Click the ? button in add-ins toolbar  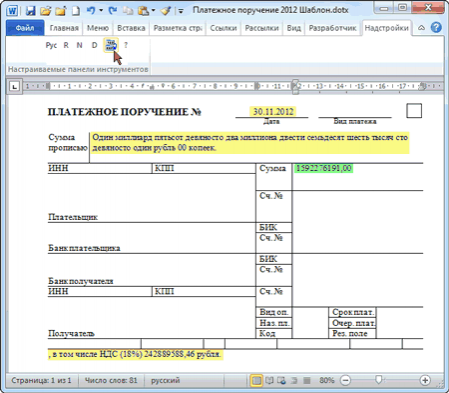pos(126,45)
